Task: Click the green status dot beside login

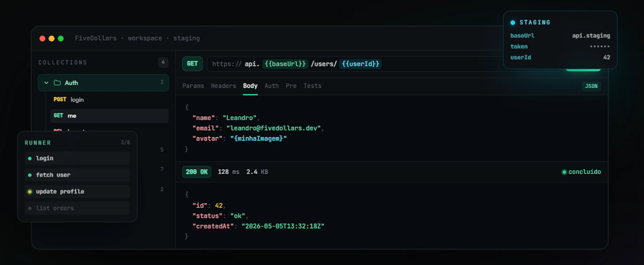Action: [30, 159]
